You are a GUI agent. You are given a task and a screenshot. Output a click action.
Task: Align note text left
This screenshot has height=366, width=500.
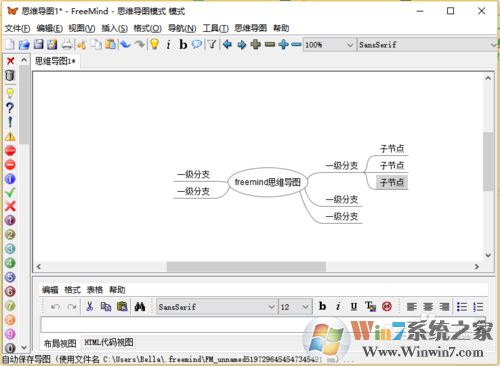click(x=412, y=307)
